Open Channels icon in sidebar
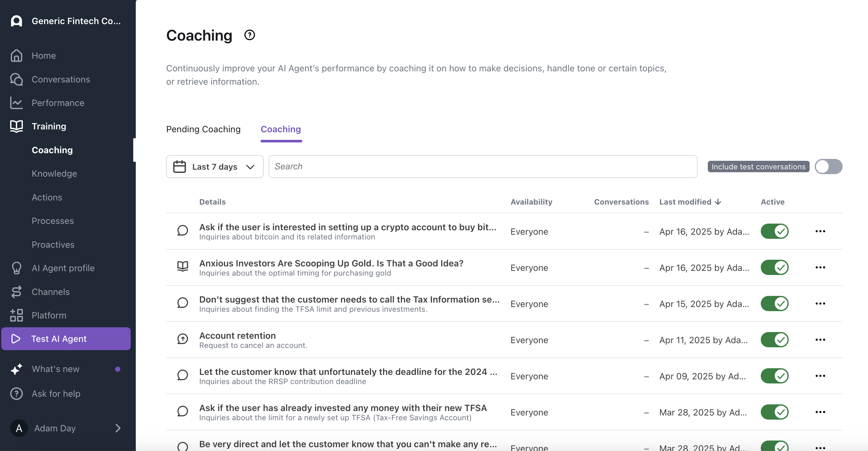The image size is (868, 451). (x=16, y=292)
